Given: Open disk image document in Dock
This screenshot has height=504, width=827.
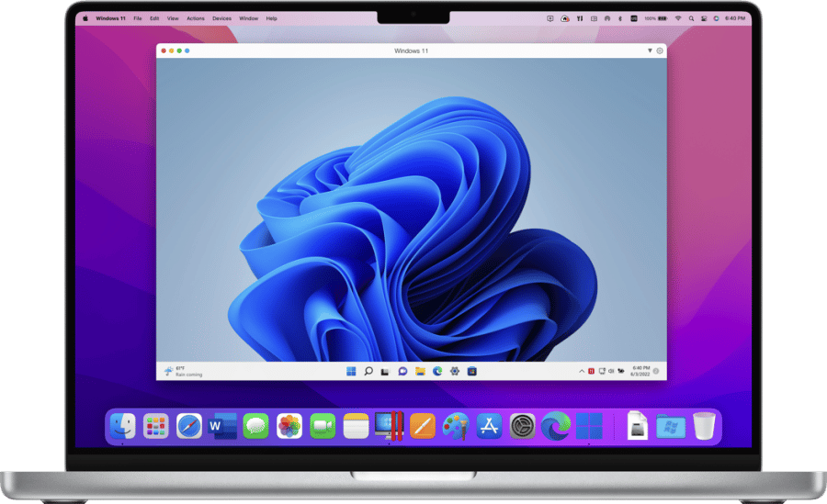Looking at the screenshot, I should (x=637, y=425).
